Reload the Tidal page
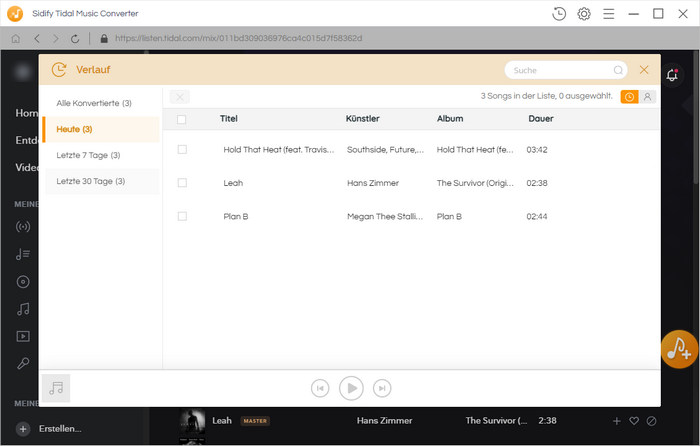The height and width of the screenshot is (446, 700). [75, 39]
